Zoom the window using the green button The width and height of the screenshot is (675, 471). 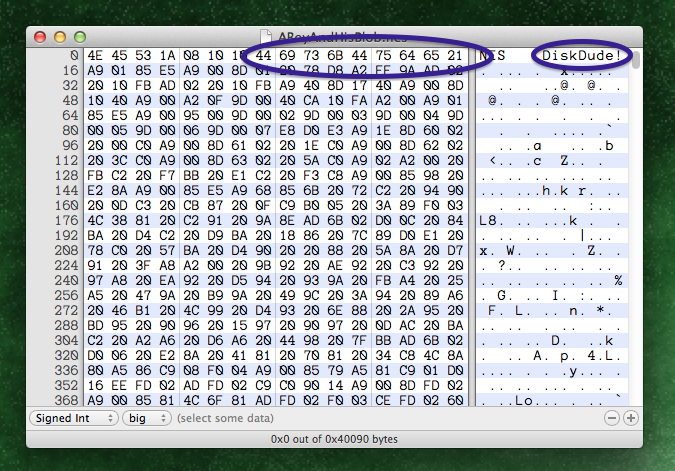(80, 37)
